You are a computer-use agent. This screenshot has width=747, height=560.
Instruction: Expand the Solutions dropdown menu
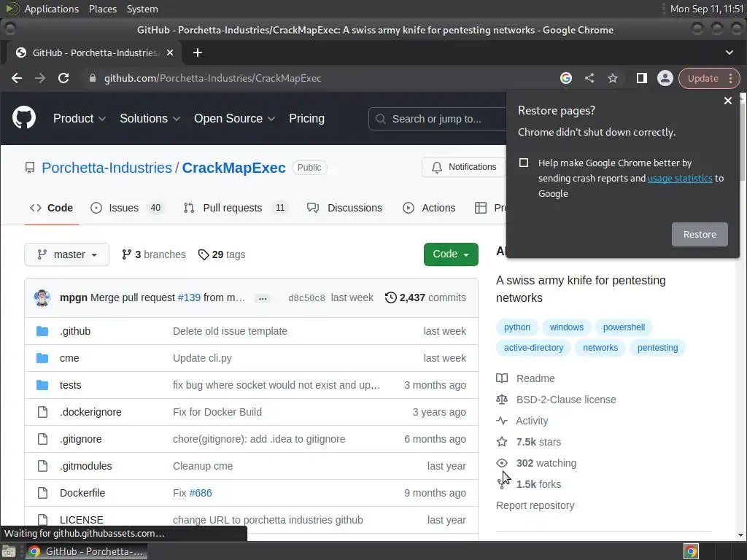(150, 119)
